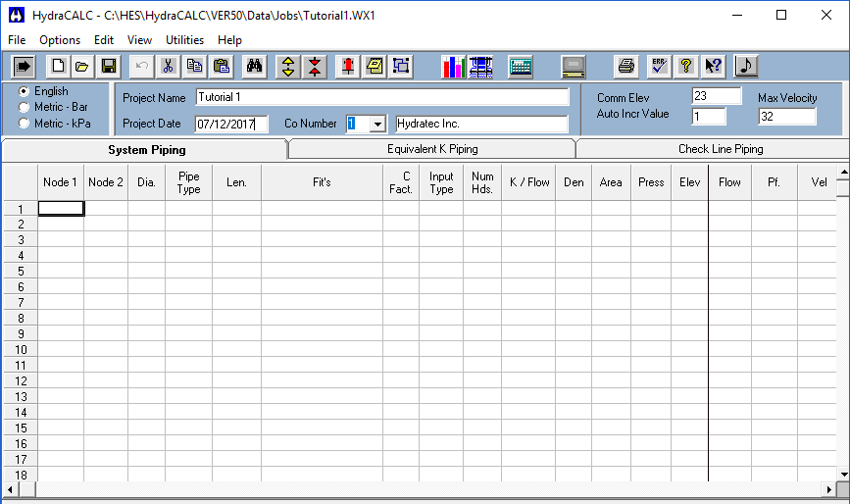850x504 pixels.
Task: Open the yellow notes icon
Action: 375,67
